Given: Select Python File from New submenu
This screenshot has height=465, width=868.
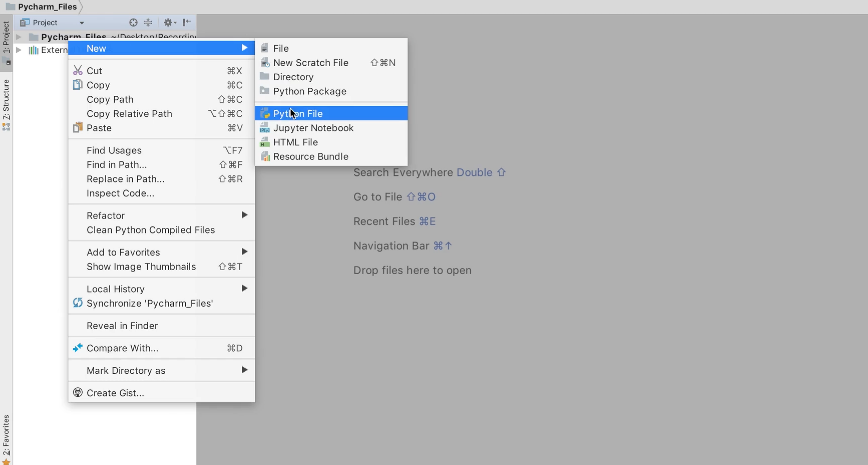Looking at the screenshot, I should [x=331, y=113].
